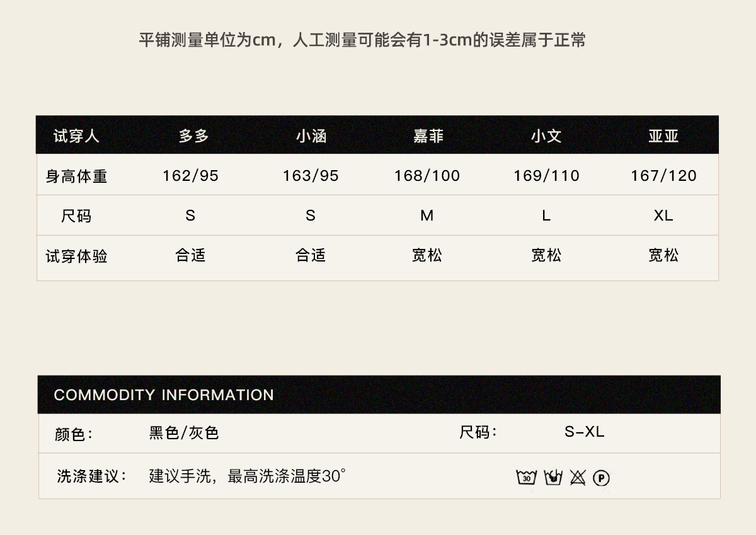Click the circled P dry-clean icon
Screen dimensions: 756x535
tap(601, 478)
